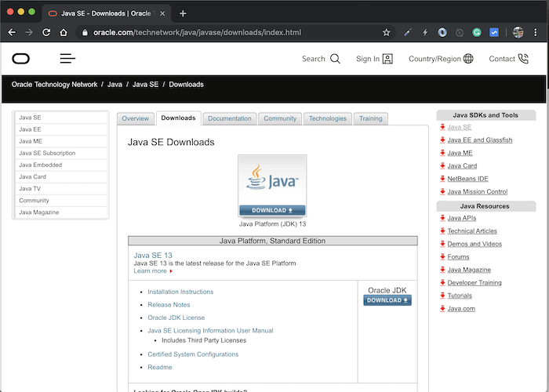This screenshot has width=549, height=392.
Task: Open the Oracle JDK License link
Action: 176,318
